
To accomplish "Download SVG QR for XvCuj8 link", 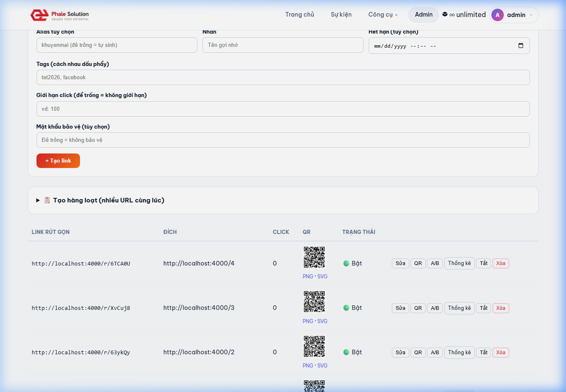I will pos(322,321).
